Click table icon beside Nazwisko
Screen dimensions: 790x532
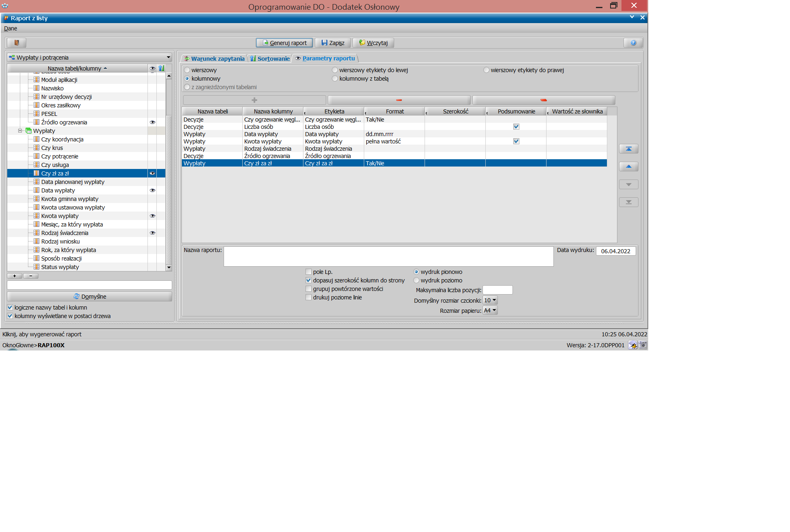(x=36, y=88)
